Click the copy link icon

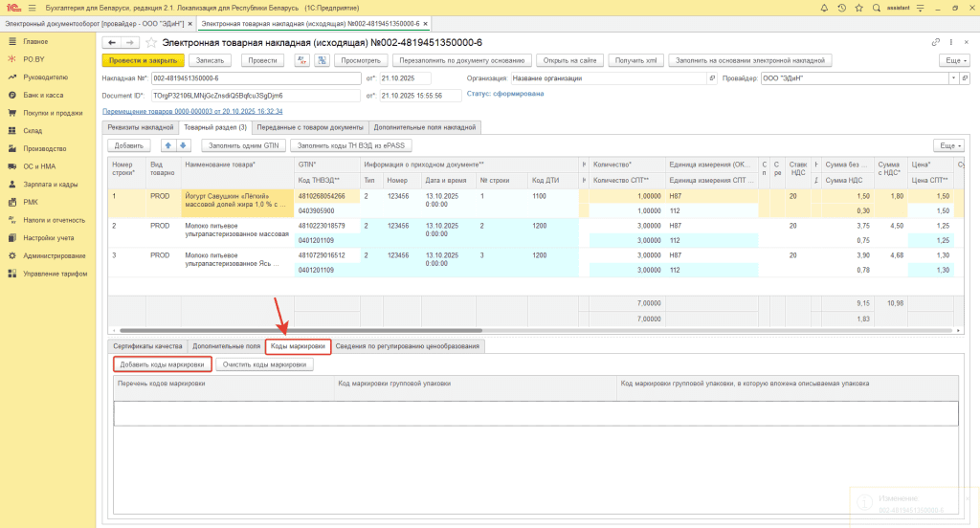936,43
